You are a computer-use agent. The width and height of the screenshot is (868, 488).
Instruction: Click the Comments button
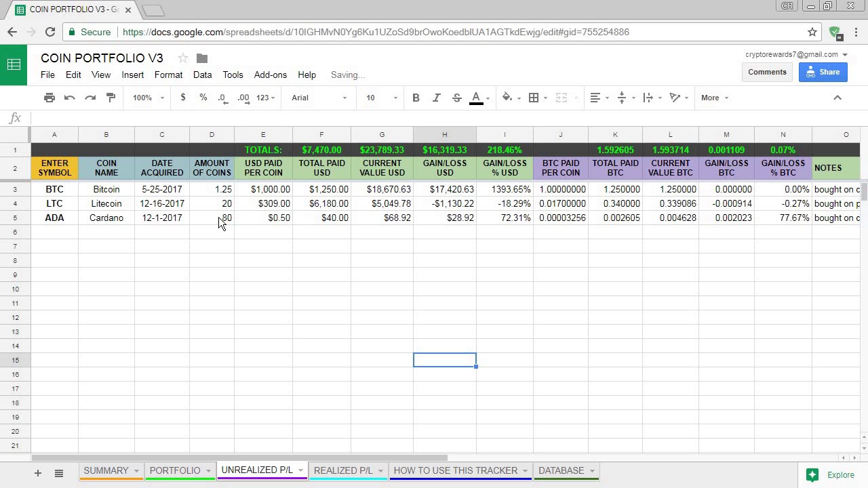[767, 72]
